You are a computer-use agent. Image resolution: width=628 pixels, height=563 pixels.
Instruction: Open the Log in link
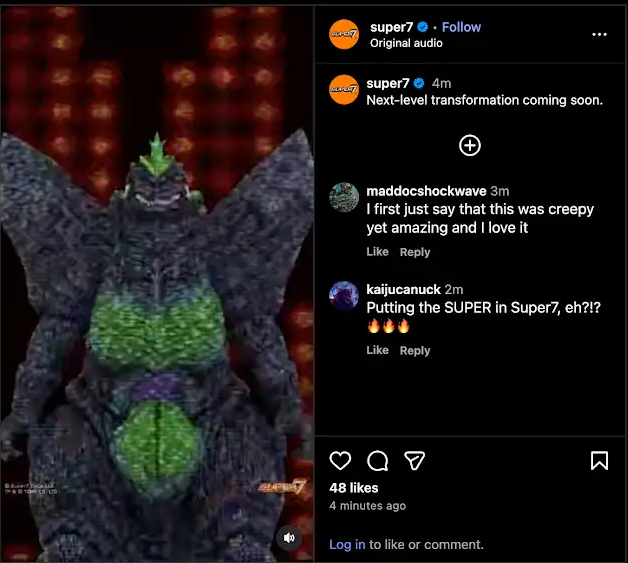[347, 545]
